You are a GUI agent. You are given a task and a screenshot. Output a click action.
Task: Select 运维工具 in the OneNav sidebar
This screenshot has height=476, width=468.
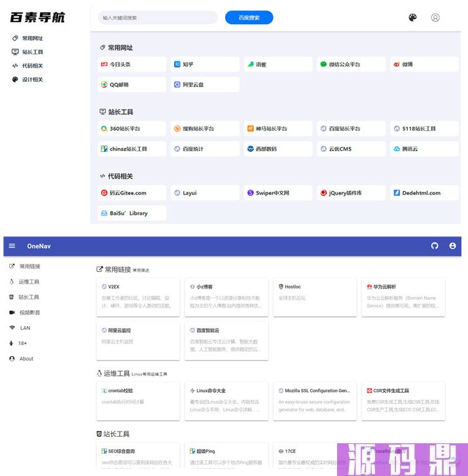pos(24,282)
